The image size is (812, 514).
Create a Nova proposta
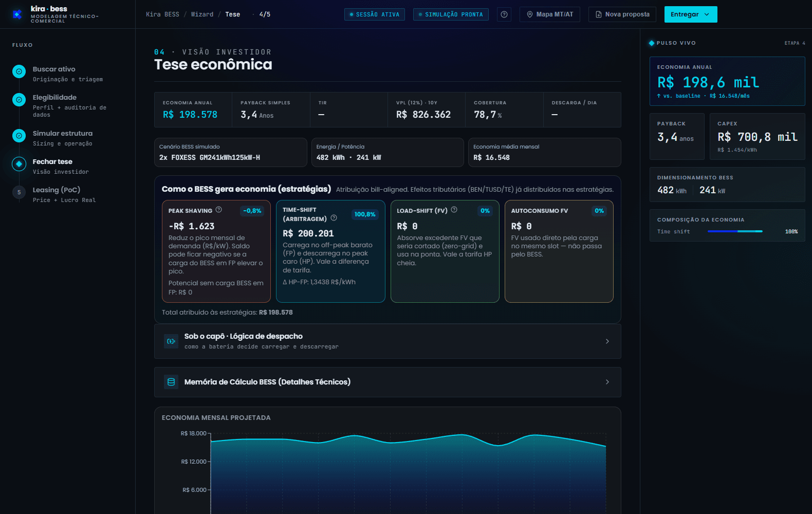point(622,14)
